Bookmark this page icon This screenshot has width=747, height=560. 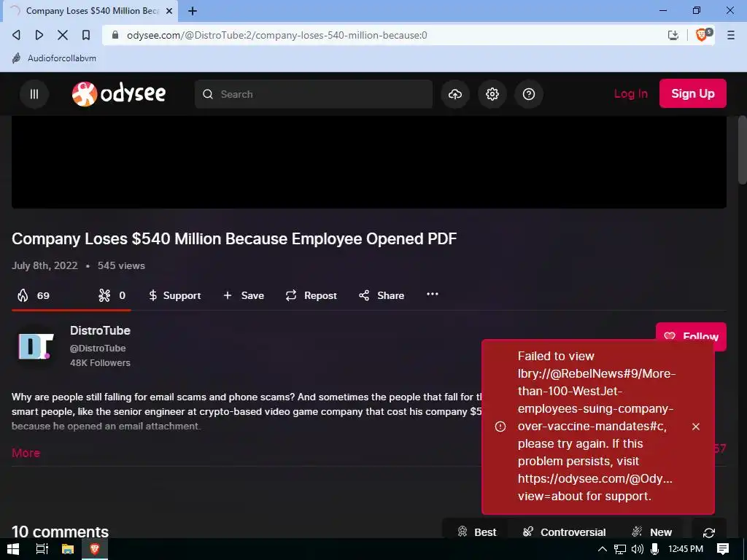pyautogui.click(x=86, y=35)
